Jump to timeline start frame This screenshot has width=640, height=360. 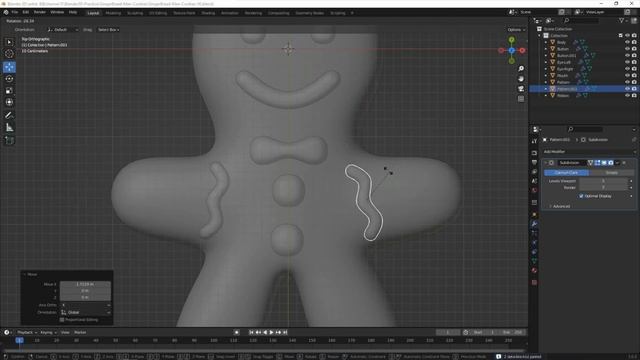click(251, 332)
